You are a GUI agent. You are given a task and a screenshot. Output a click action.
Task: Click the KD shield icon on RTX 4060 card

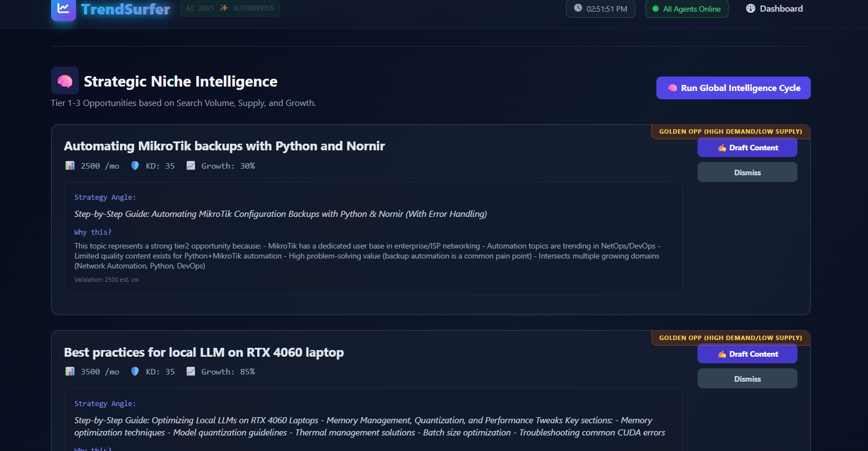coord(135,372)
